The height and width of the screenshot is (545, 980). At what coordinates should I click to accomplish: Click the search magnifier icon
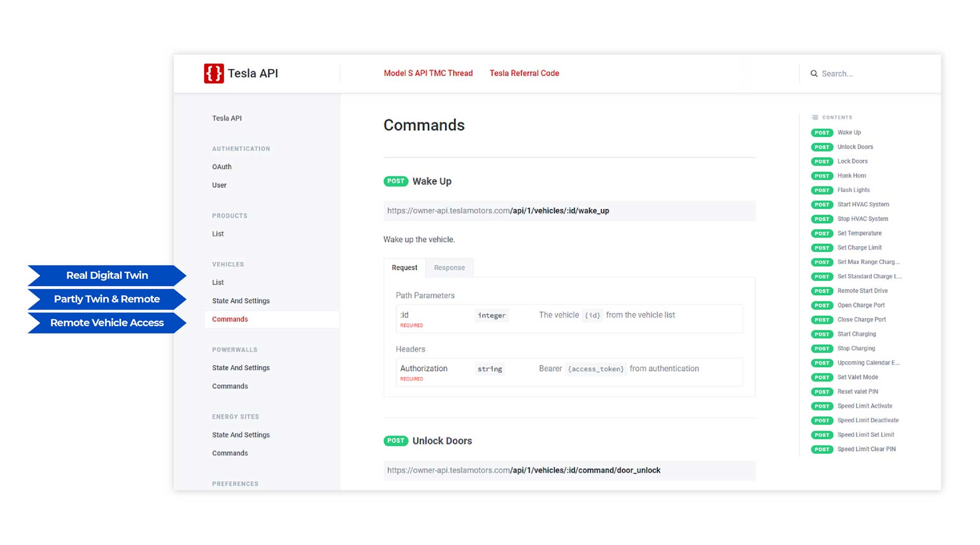pos(814,74)
